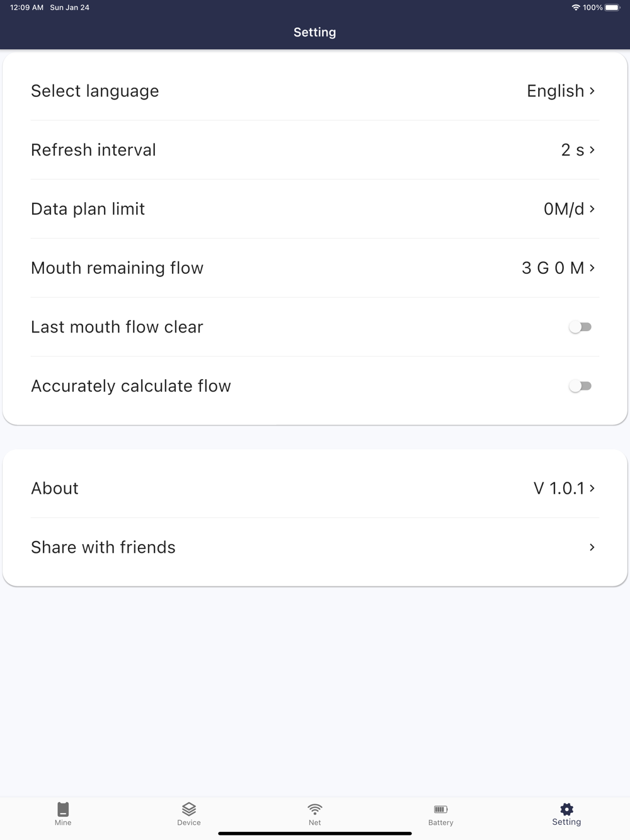Tap the status bar Wi-Fi icon
This screenshot has height=840, width=630.
576,8
